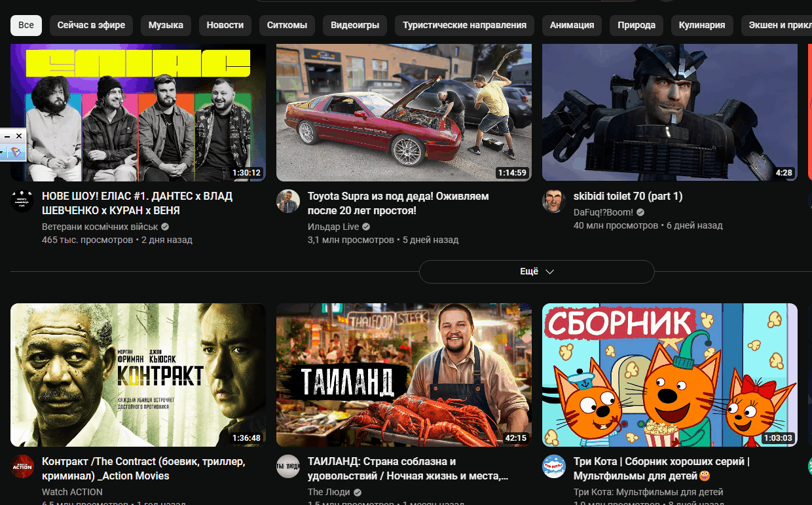The width and height of the screenshot is (812, 505).
Task: Open title Контракт /The Contract
Action: coord(143,468)
